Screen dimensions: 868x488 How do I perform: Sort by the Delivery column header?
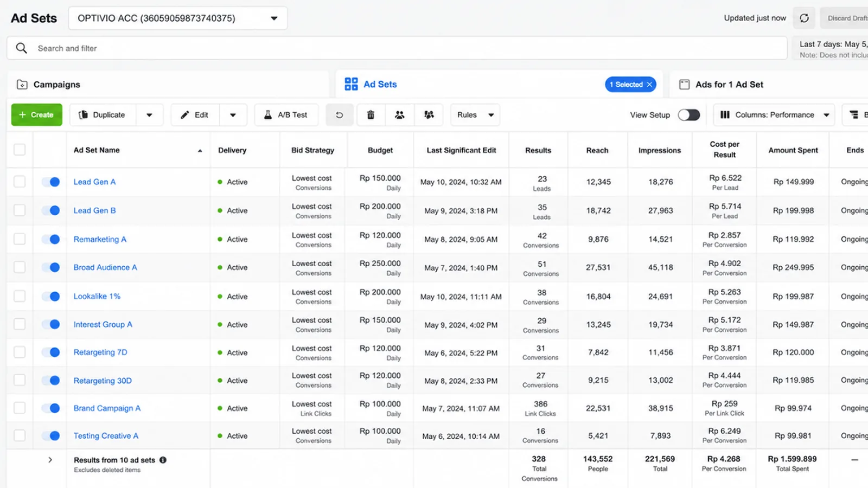pos(232,150)
